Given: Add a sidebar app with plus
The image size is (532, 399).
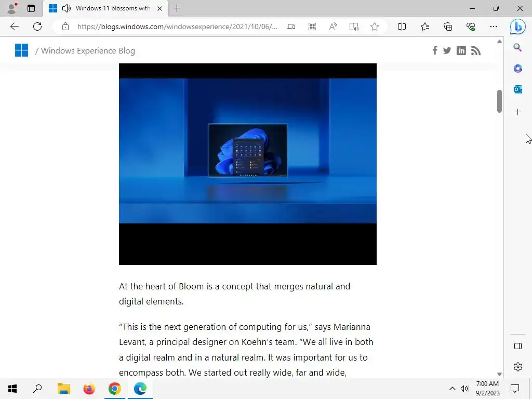Looking at the screenshot, I should [517, 112].
